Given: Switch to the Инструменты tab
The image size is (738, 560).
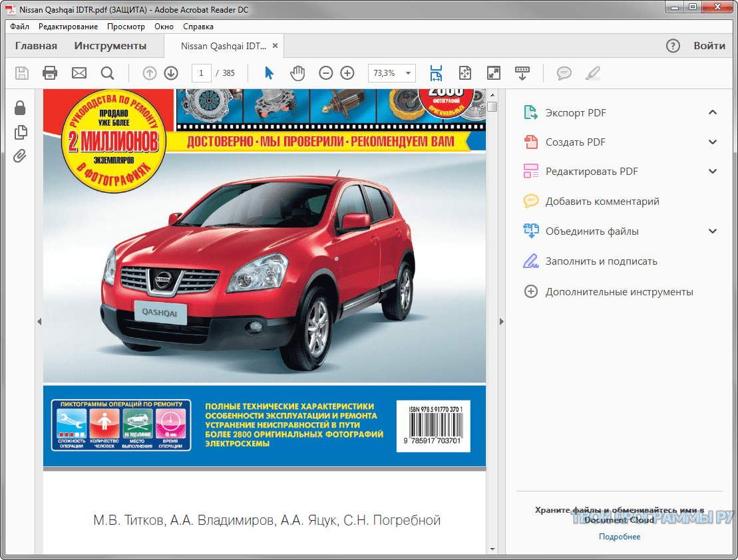Looking at the screenshot, I should (110, 46).
